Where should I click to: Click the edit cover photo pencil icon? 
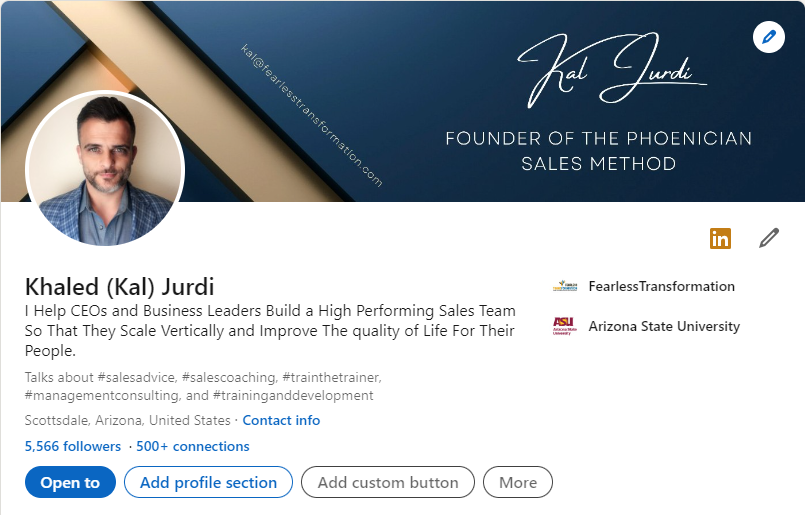(x=768, y=37)
